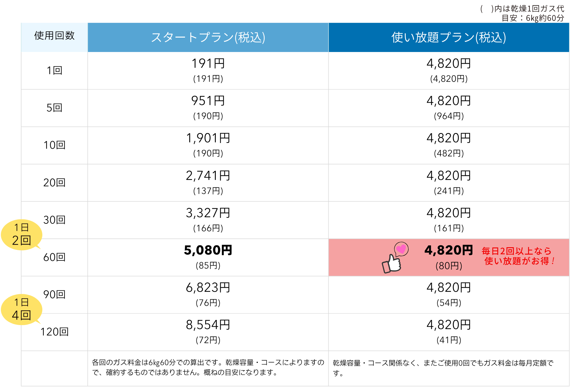Click the start plan footnote text
Screen dimensions: 588x387
tap(208, 367)
